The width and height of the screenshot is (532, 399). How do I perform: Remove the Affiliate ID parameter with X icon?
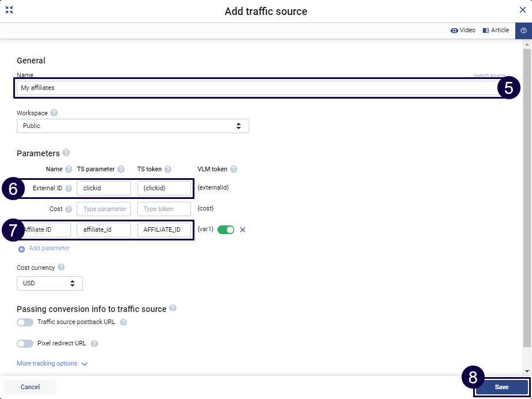pos(242,229)
